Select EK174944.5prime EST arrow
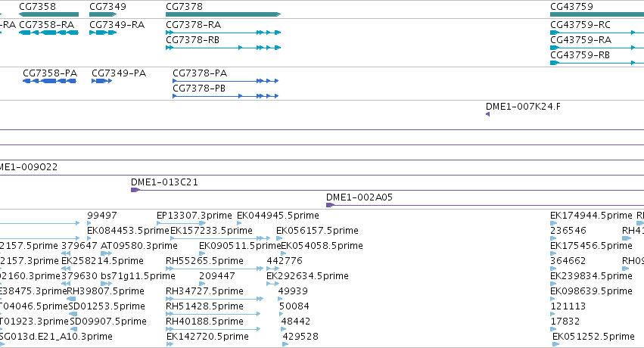Screen dimensions: 644x348 554,223
